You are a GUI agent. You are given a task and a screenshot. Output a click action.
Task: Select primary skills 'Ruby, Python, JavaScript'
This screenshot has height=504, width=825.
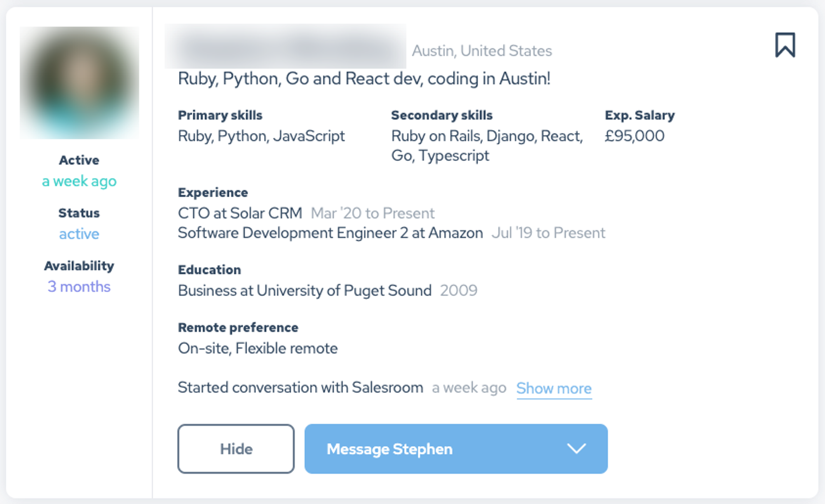click(x=261, y=136)
